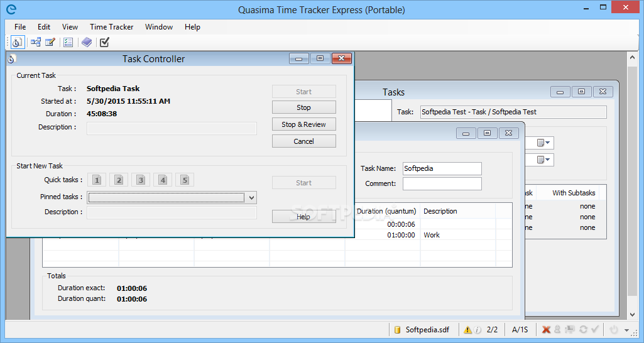Open the purple book toolbar icon
Viewport: 644px width, 343px height.
(x=87, y=42)
